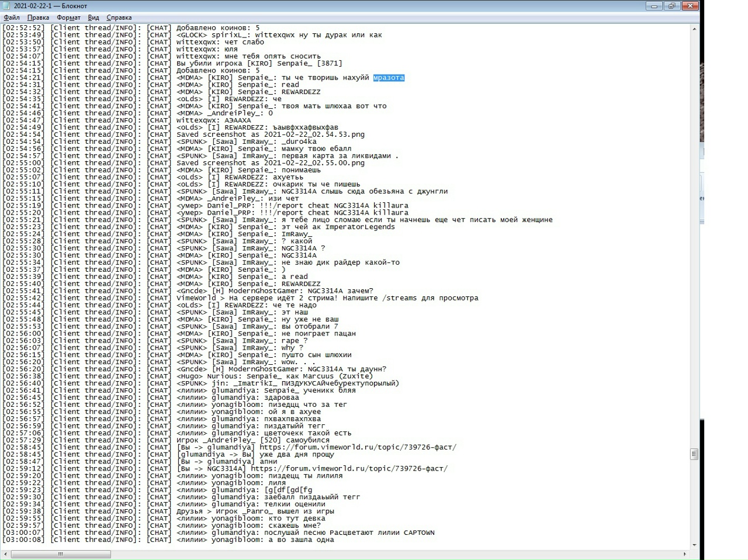
Task: Click the forum.vimeworld.ru URL sent to NGC3314A
Action: pyautogui.click(x=349, y=469)
